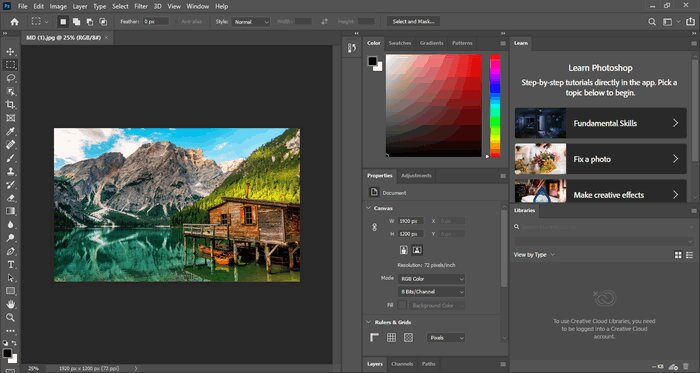Select the Healing Brush tool

click(10, 145)
